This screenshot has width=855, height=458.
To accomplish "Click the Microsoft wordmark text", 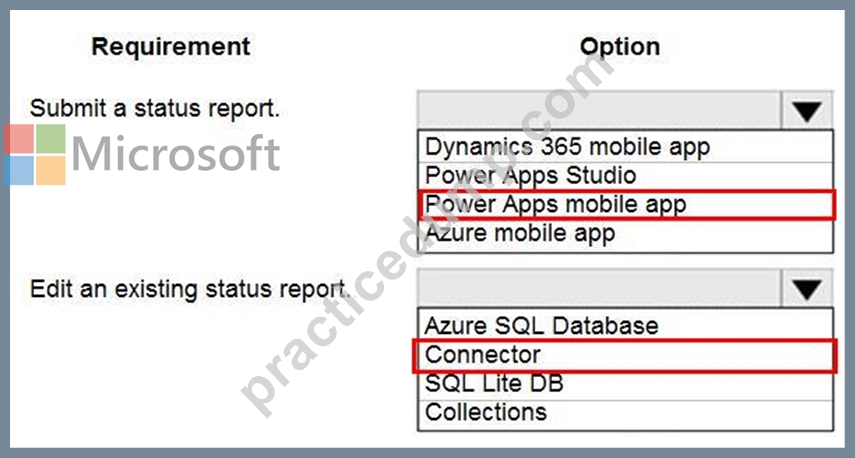I will point(176,154).
